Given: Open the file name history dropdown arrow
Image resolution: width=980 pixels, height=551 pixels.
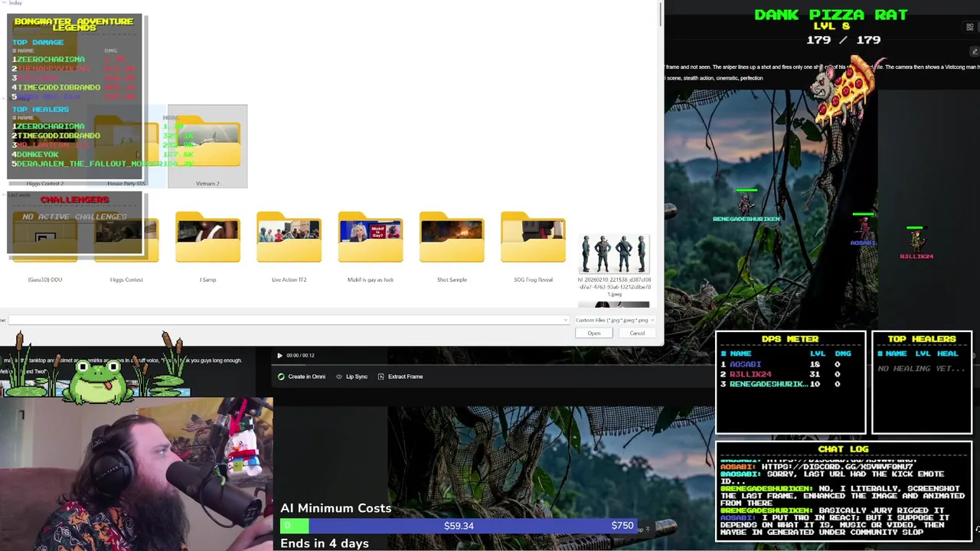Looking at the screenshot, I should (566, 320).
